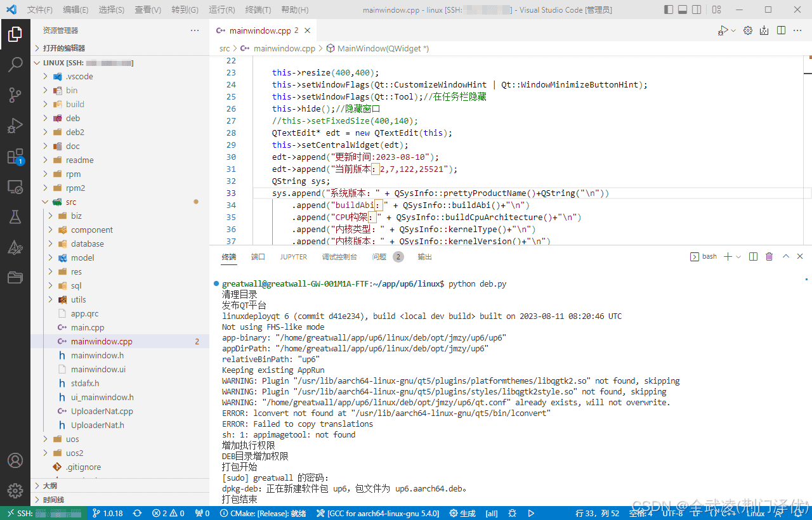Open Run and Debug view
Screen dimensions: 812x520
pyautogui.click(x=15, y=126)
